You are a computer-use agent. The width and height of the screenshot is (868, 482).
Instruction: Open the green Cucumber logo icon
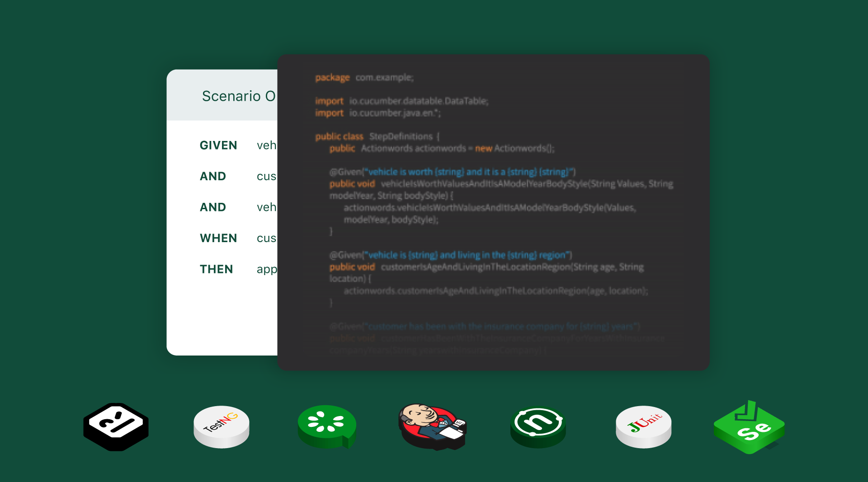(327, 426)
